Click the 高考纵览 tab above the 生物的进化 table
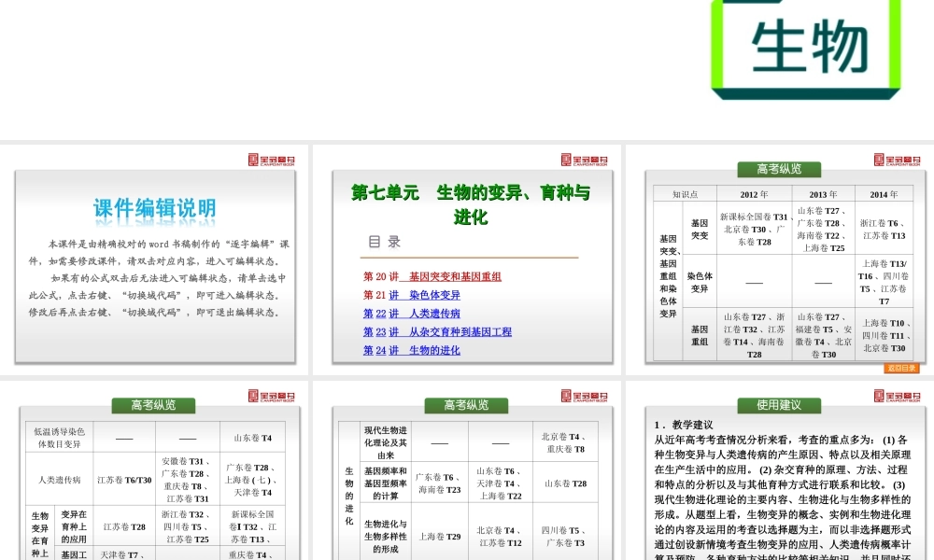Image resolution: width=934 pixels, height=560 pixels. point(466,405)
